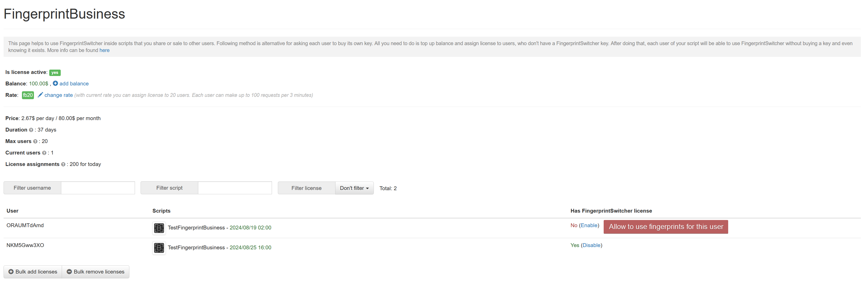Click the plus icon beside add balance

click(x=55, y=83)
